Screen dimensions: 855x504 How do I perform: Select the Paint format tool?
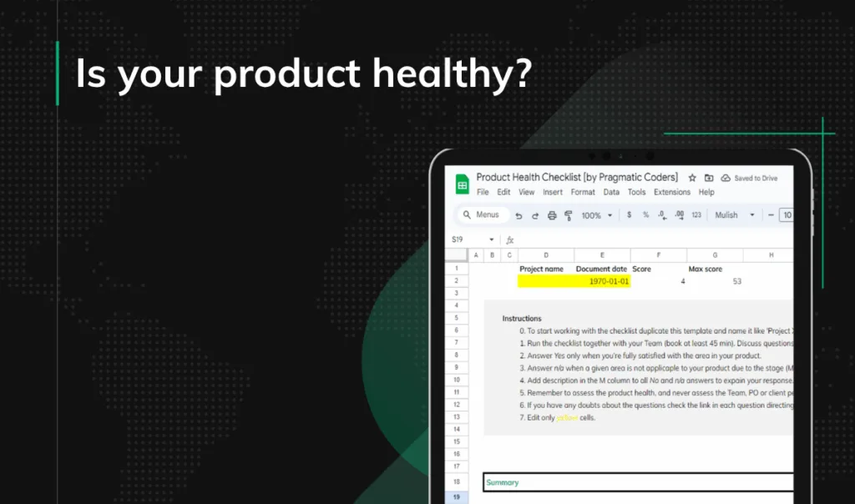(569, 215)
